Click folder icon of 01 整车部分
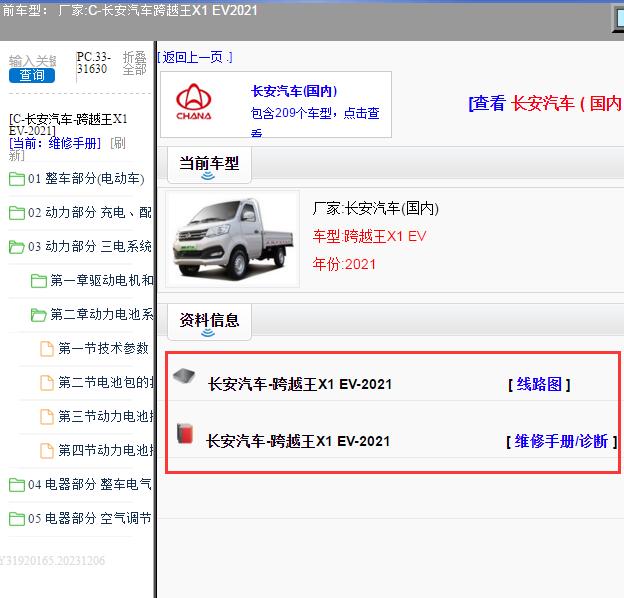 (x=17, y=179)
